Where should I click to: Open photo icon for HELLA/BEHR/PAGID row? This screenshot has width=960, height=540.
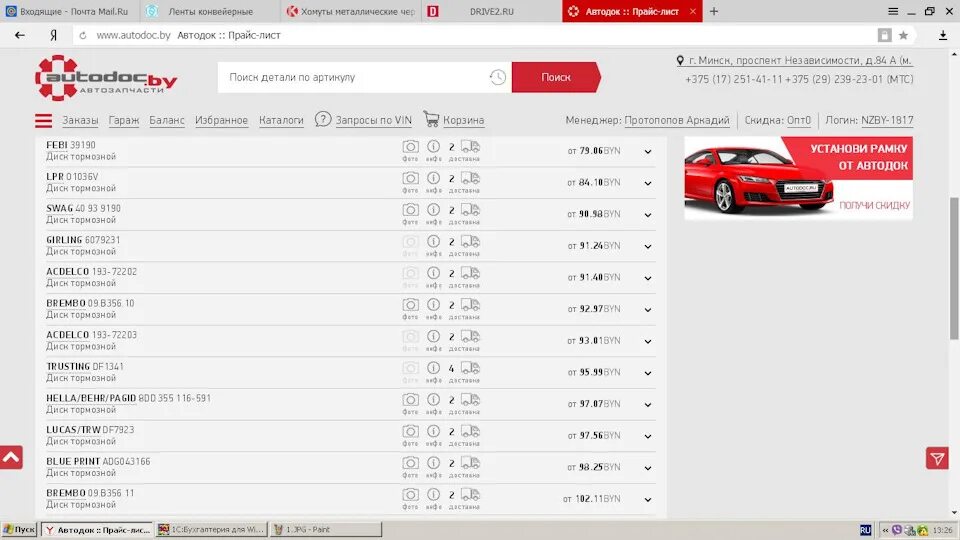click(410, 400)
